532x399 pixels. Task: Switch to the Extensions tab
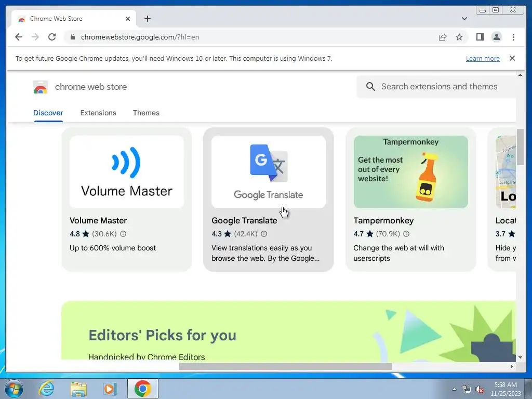pos(98,113)
